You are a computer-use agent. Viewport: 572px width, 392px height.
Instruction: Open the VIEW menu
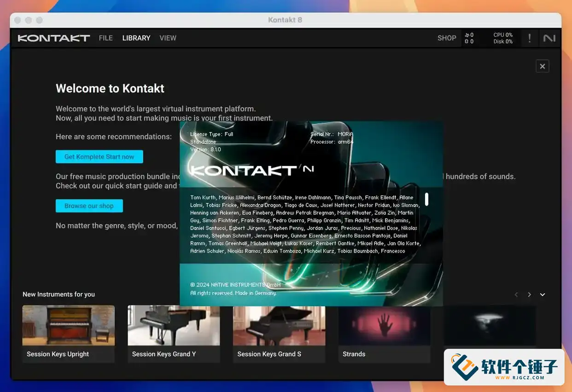click(x=168, y=38)
